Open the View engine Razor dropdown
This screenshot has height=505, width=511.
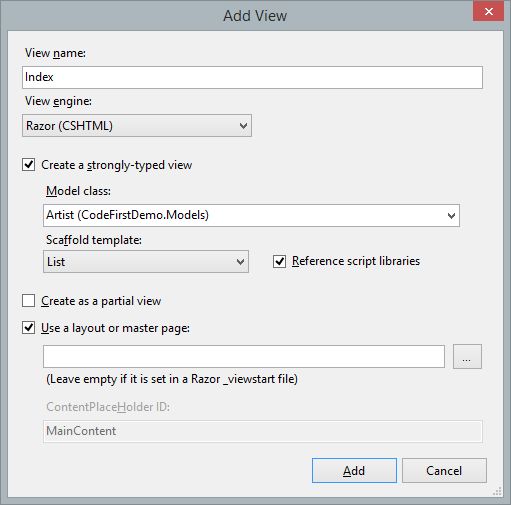pyautogui.click(x=137, y=126)
